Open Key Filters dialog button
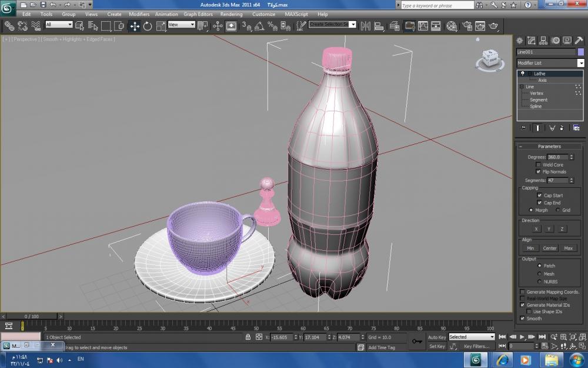Viewport: 588px width, 368px height. point(476,346)
